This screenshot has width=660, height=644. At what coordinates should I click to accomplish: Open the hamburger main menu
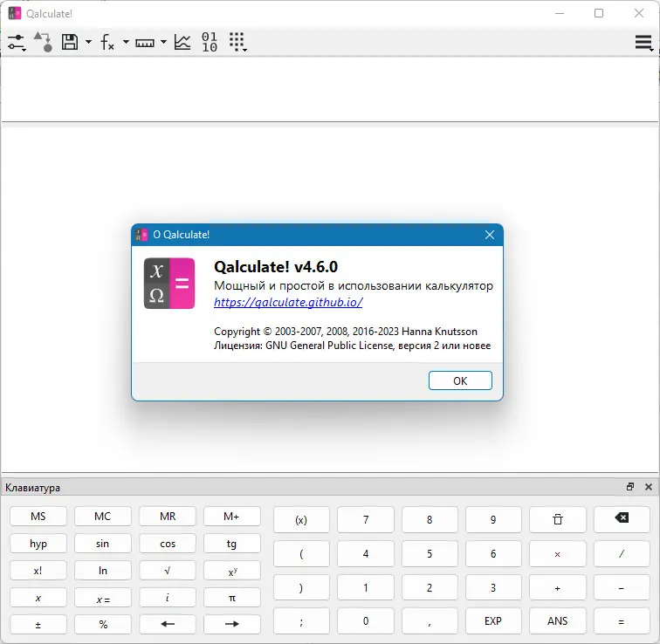coord(644,43)
